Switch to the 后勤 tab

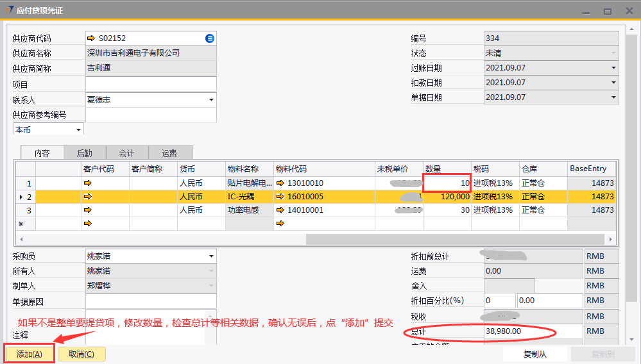pos(84,153)
